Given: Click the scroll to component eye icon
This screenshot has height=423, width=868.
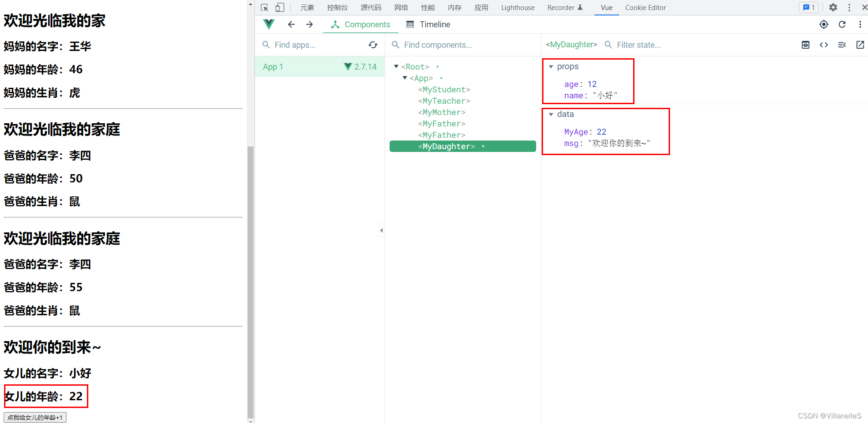Looking at the screenshot, I should point(806,45).
